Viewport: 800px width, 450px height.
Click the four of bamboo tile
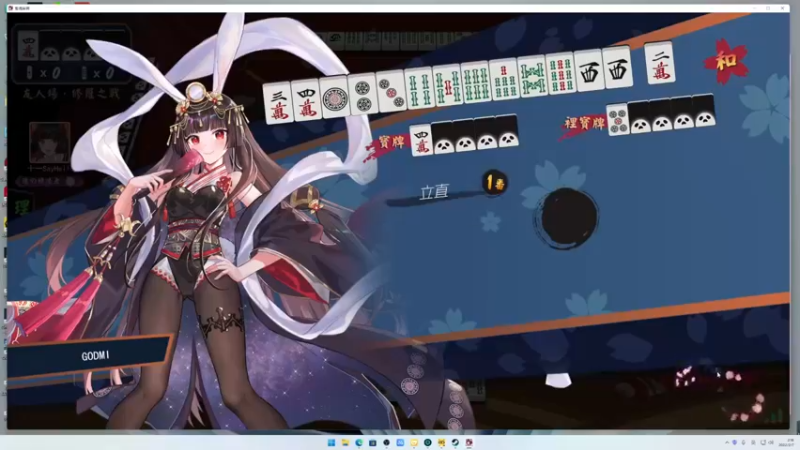(419, 88)
